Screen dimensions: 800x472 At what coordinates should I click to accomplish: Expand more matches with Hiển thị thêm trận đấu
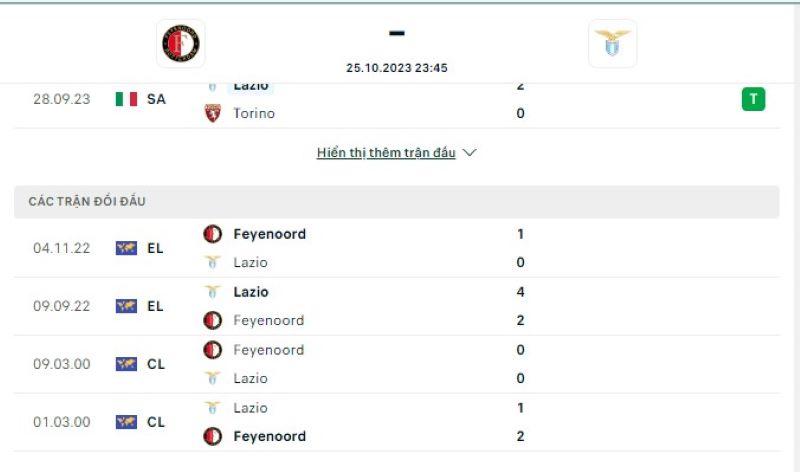(x=386, y=153)
